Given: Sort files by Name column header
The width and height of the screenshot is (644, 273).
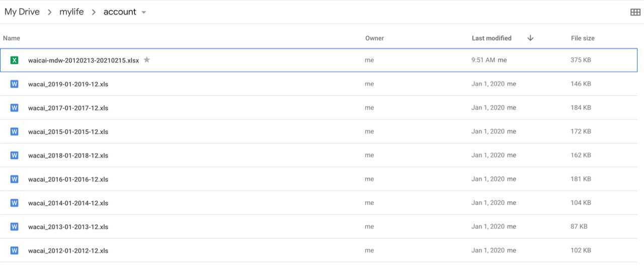Looking at the screenshot, I should 12,38.
